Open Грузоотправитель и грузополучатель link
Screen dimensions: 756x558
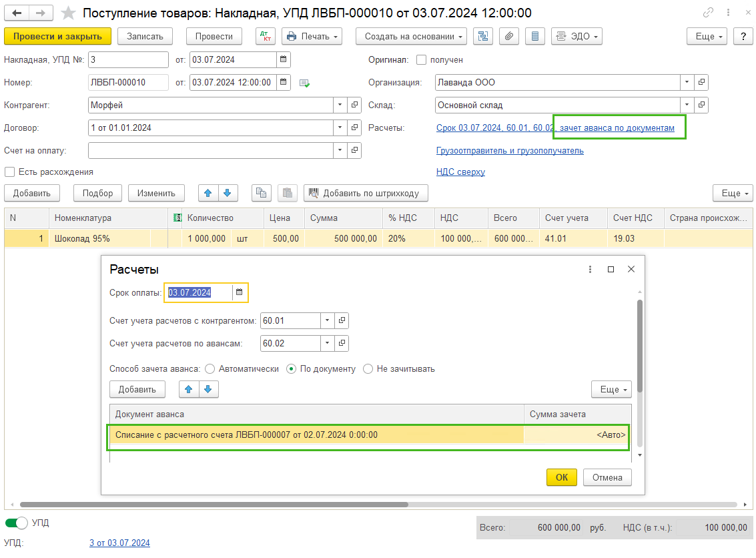(510, 150)
